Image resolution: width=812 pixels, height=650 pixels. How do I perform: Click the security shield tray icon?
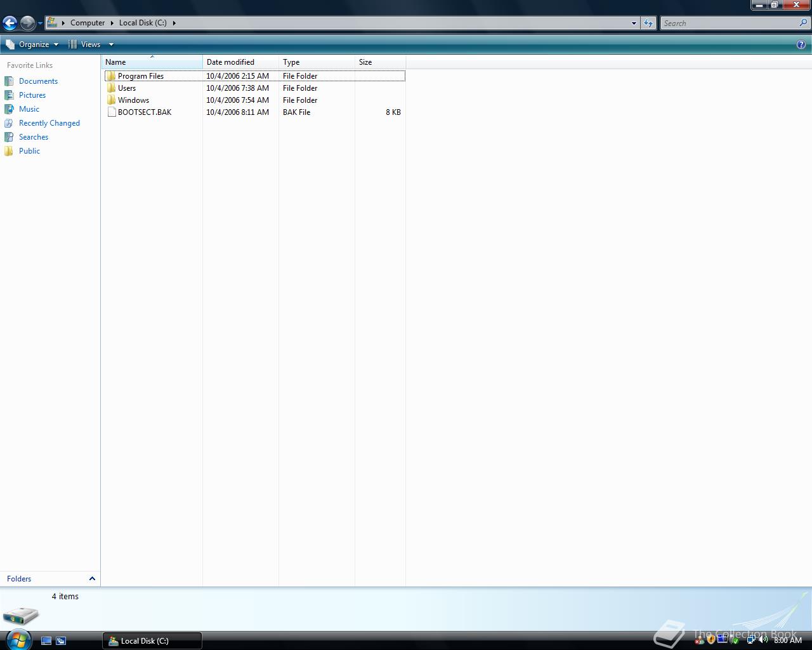pos(710,640)
